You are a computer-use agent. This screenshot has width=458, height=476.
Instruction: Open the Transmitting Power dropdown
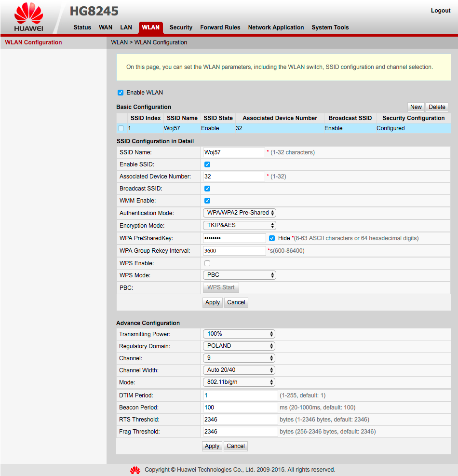pyautogui.click(x=239, y=334)
